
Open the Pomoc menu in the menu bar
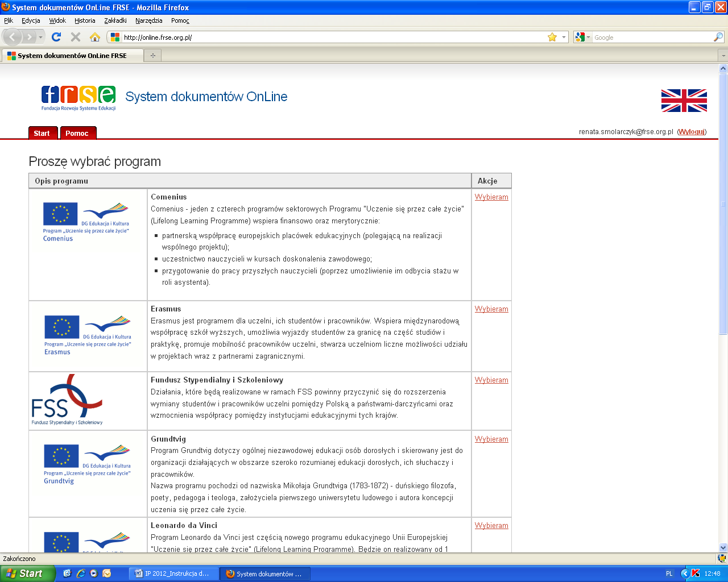(180, 20)
